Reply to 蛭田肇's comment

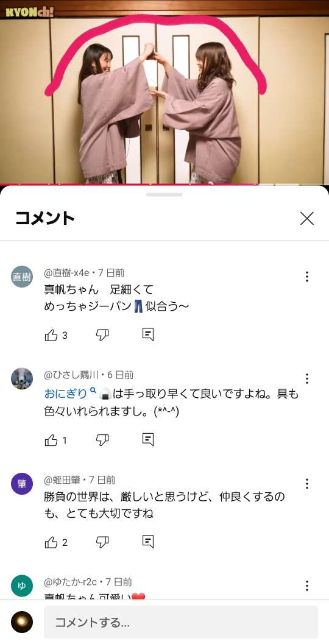(x=148, y=542)
